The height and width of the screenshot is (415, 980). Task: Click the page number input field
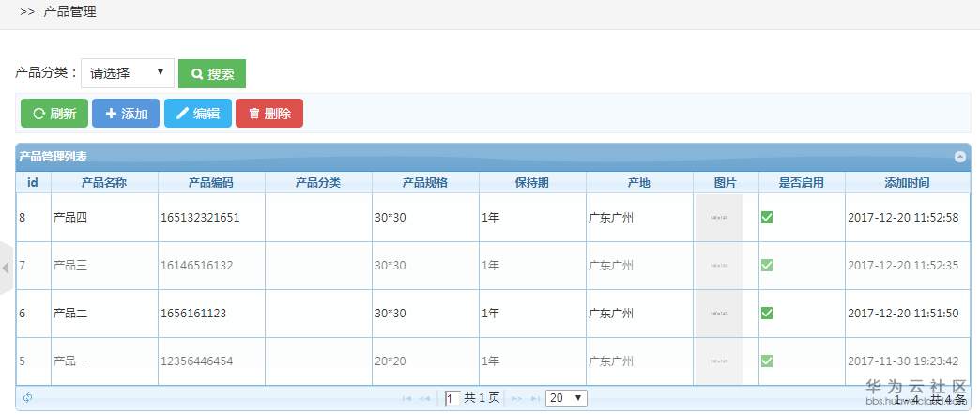[x=452, y=398]
